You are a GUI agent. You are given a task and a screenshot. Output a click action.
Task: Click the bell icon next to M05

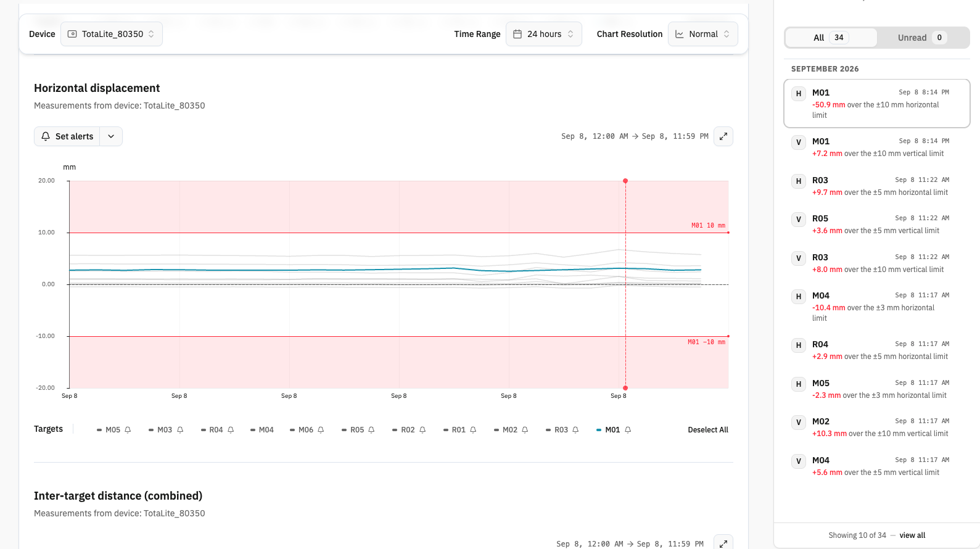pos(128,430)
